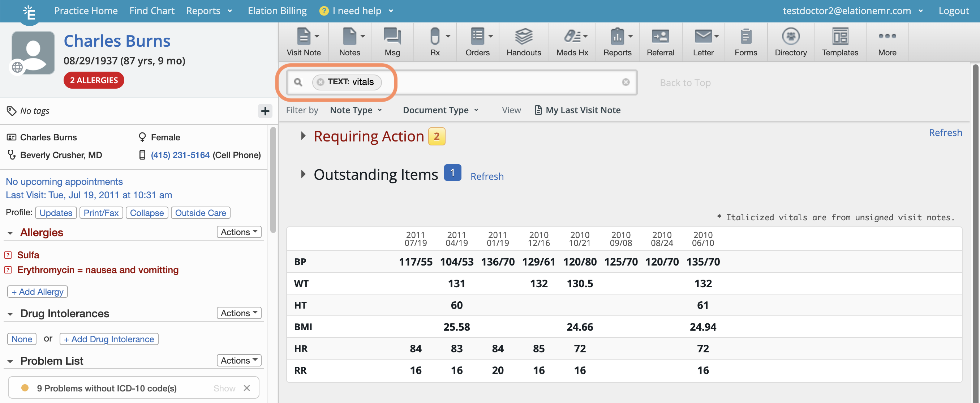Image resolution: width=980 pixels, height=403 pixels.
Task: Open a new Visit Note
Action: [x=303, y=42]
